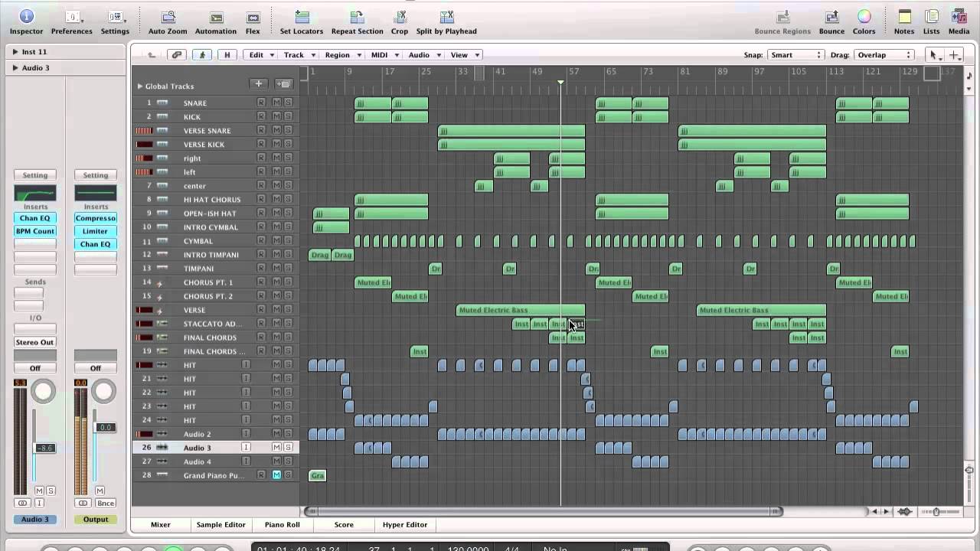Switch to the Mixer tab
This screenshot has width=980, height=551.
pyautogui.click(x=161, y=524)
